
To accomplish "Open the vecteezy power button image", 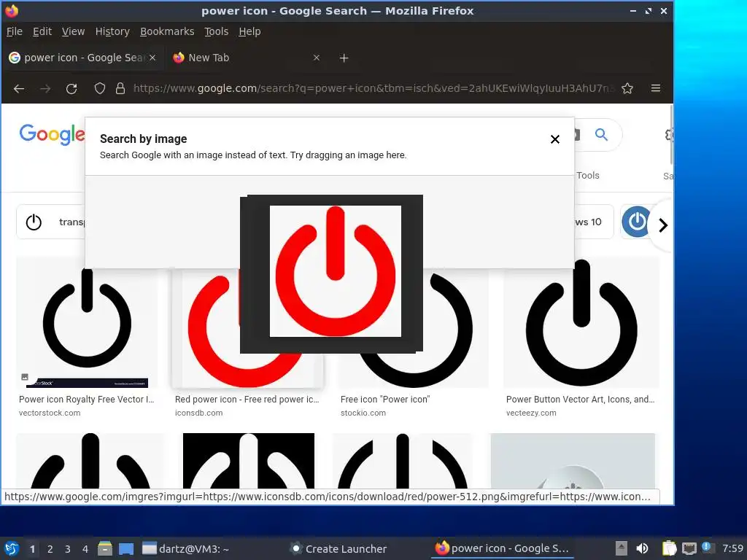I will (x=581, y=322).
